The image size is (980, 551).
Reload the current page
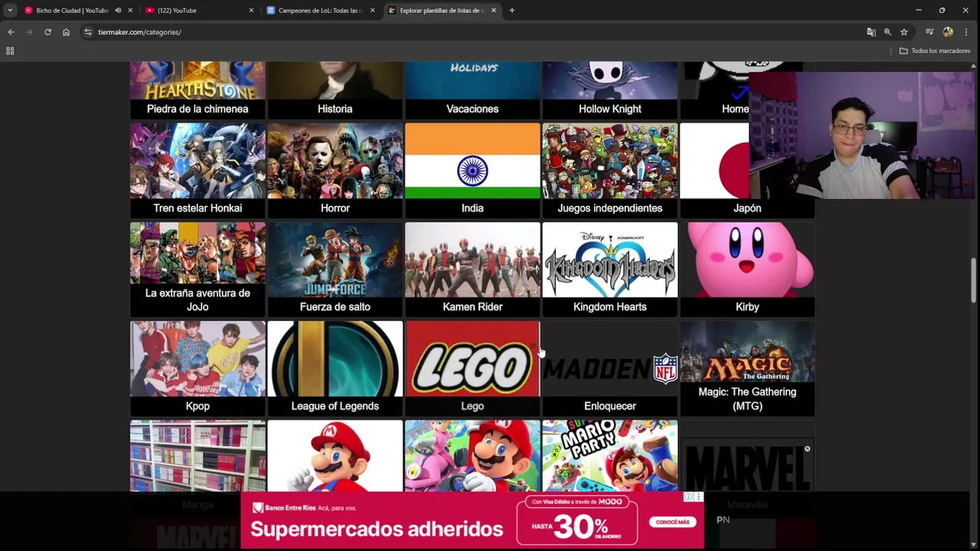click(x=47, y=32)
